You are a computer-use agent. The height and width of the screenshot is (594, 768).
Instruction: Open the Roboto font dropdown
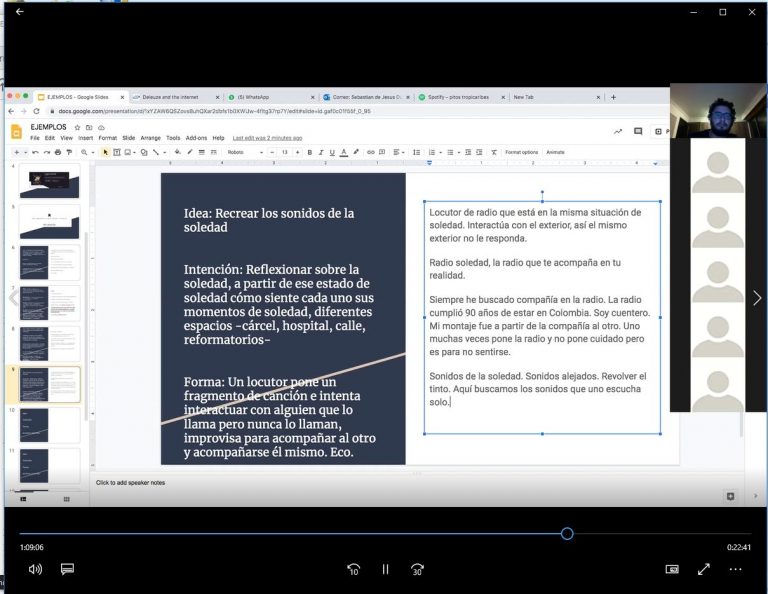[x=245, y=152]
